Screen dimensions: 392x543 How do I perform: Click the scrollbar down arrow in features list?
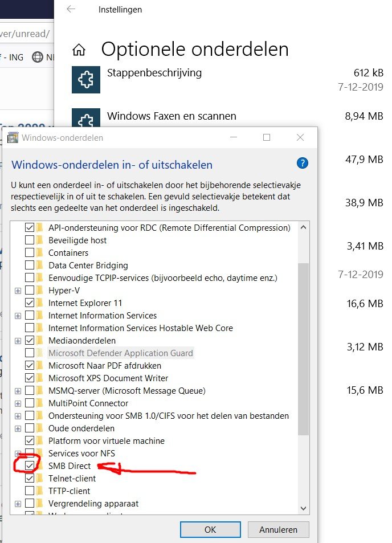coord(303,508)
